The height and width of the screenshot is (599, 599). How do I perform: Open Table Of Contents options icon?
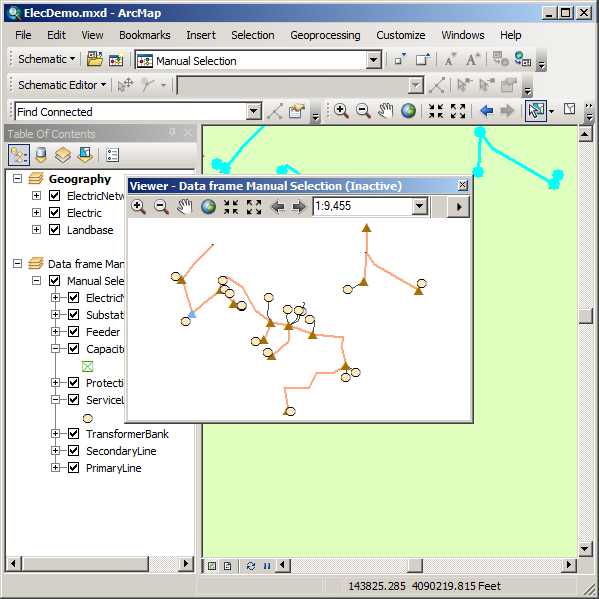(x=112, y=155)
